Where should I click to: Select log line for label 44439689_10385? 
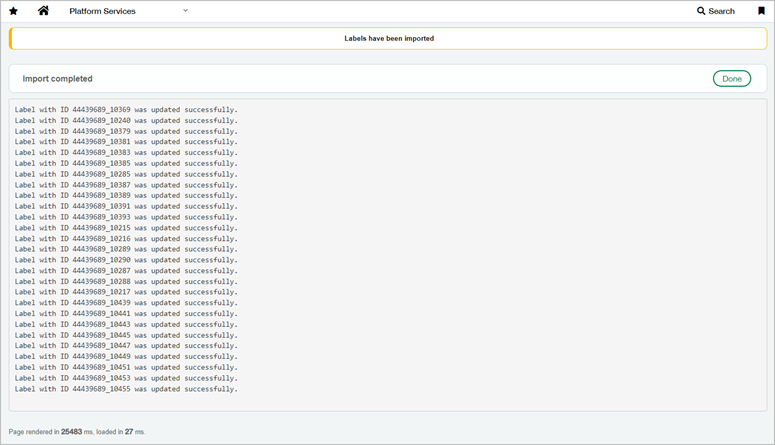pyautogui.click(x=126, y=164)
